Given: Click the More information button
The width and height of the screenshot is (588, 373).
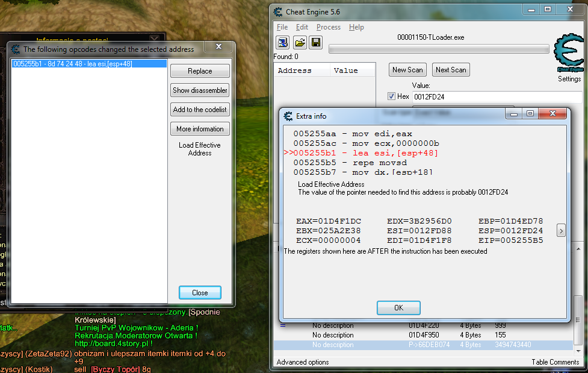Looking at the screenshot, I should 200,129.
